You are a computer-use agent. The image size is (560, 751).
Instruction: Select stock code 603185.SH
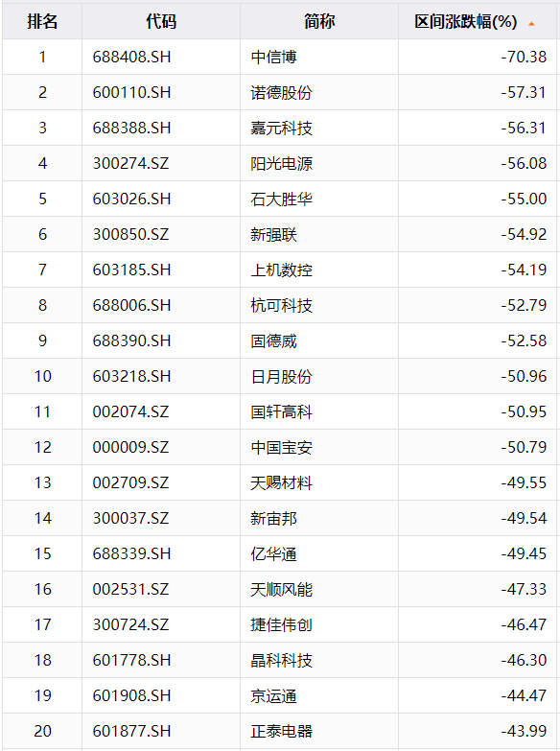click(x=131, y=270)
